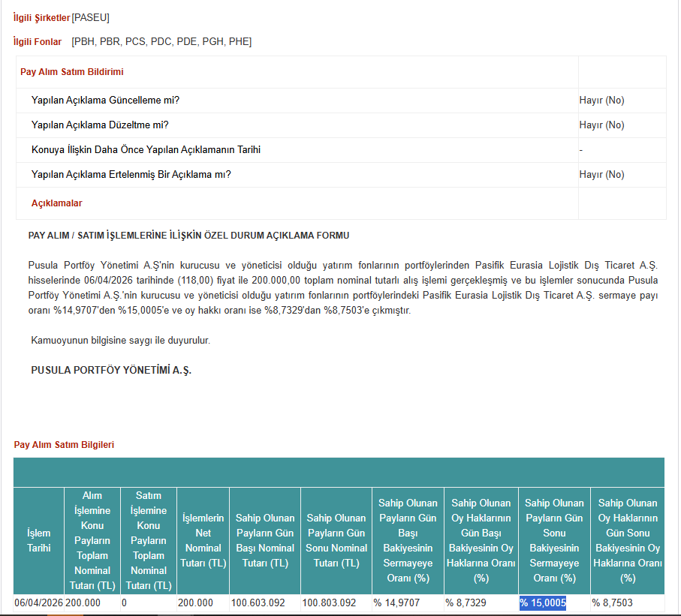Click the 'PAY ALIM / SATIM İŞLEMLERİNE' form heading

tap(188, 236)
